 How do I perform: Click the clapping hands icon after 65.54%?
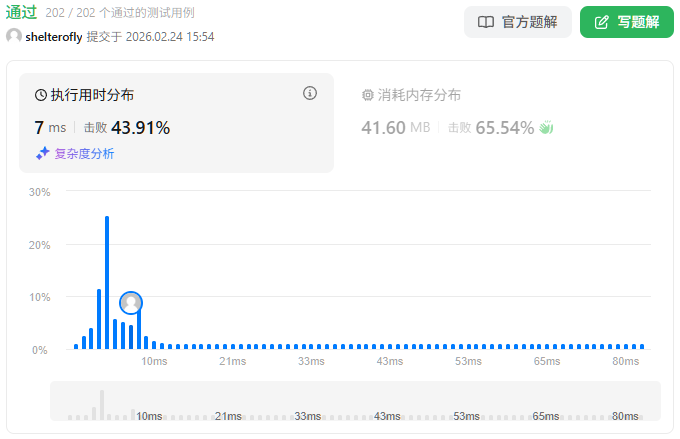pyautogui.click(x=546, y=128)
